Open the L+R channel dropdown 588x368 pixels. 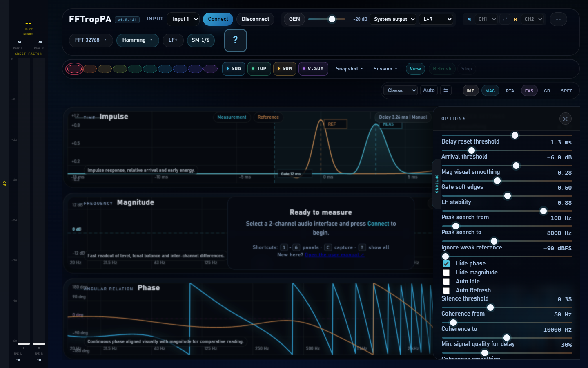click(x=436, y=19)
